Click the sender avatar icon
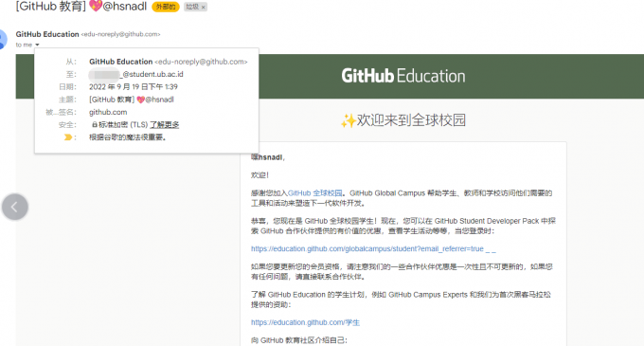The width and height of the screenshot is (644, 346). click(3, 40)
